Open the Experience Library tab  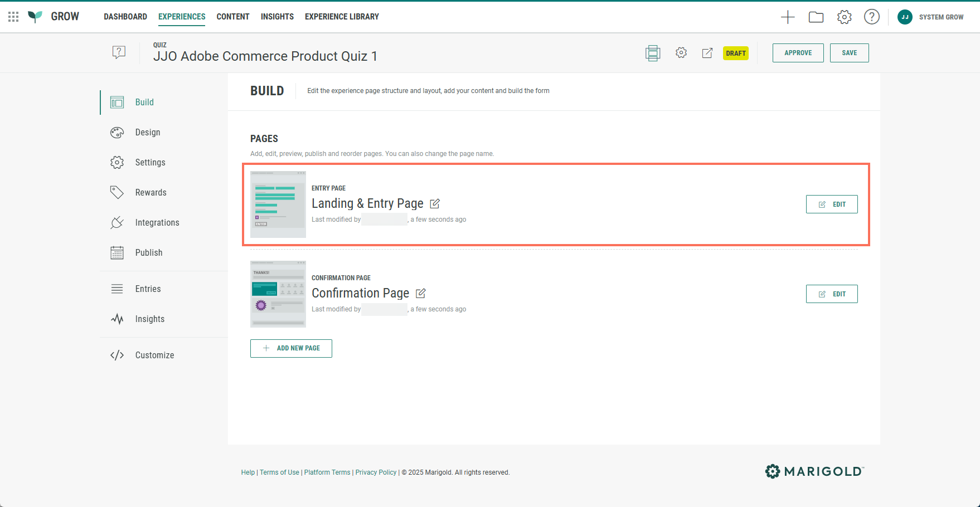coord(342,17)
